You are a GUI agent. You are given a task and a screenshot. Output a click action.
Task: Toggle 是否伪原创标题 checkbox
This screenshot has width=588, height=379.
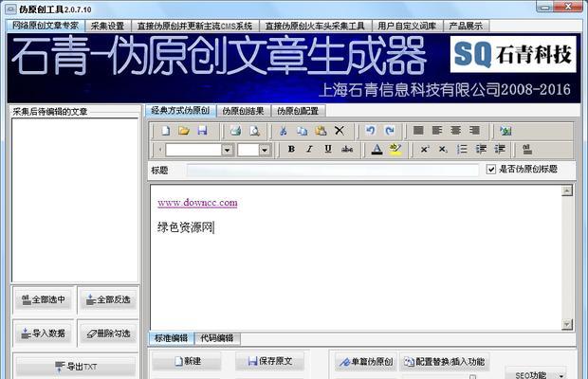point(491,170)
